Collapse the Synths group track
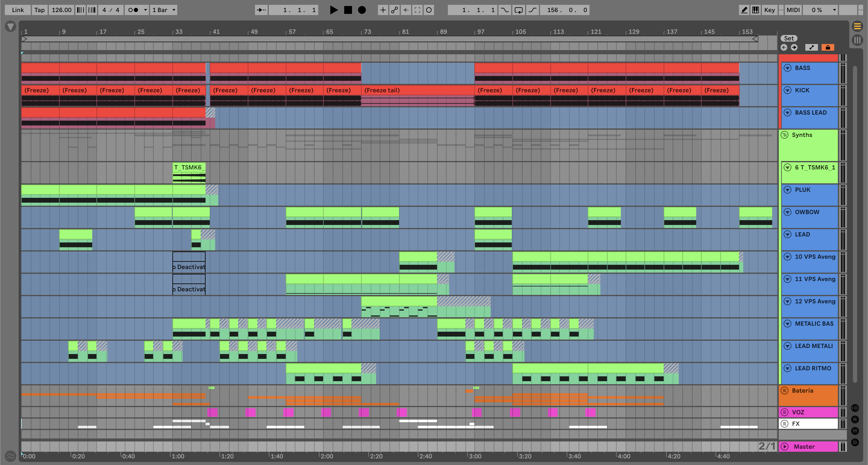 [x=785, y=135]
